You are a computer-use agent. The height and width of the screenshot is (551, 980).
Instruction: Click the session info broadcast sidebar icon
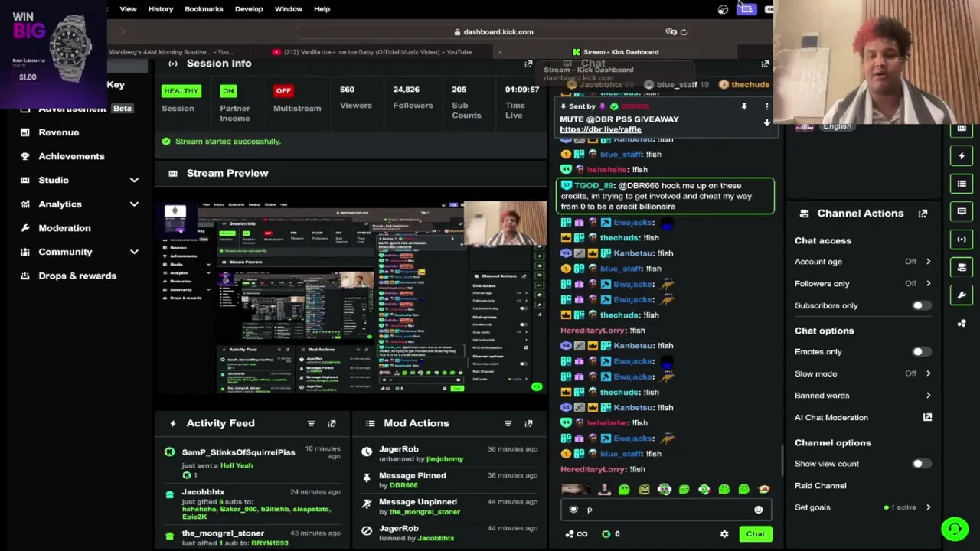click(962, 239)
